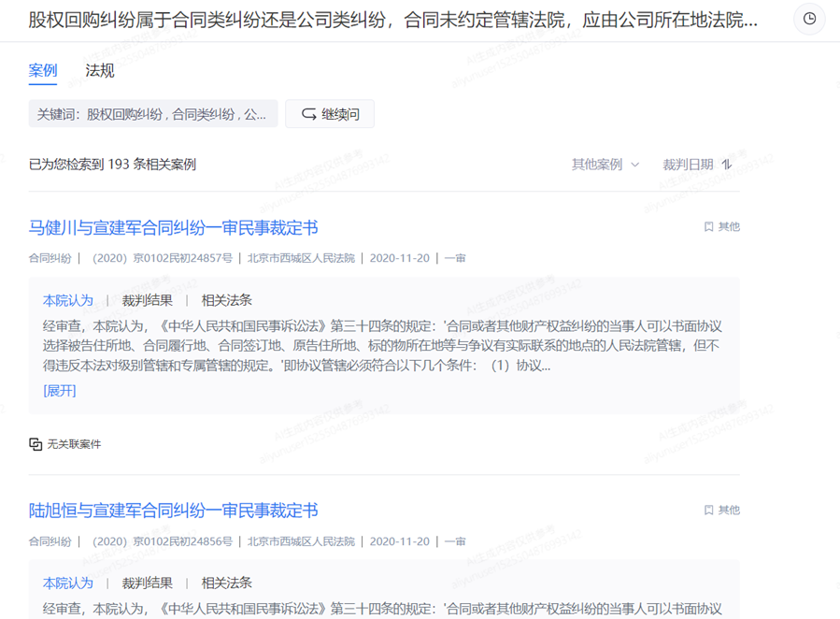Viewport: 840px width, 619px height.
Task: Bookmark the 陆旭恒与宣建军 case
Action: 709,511
